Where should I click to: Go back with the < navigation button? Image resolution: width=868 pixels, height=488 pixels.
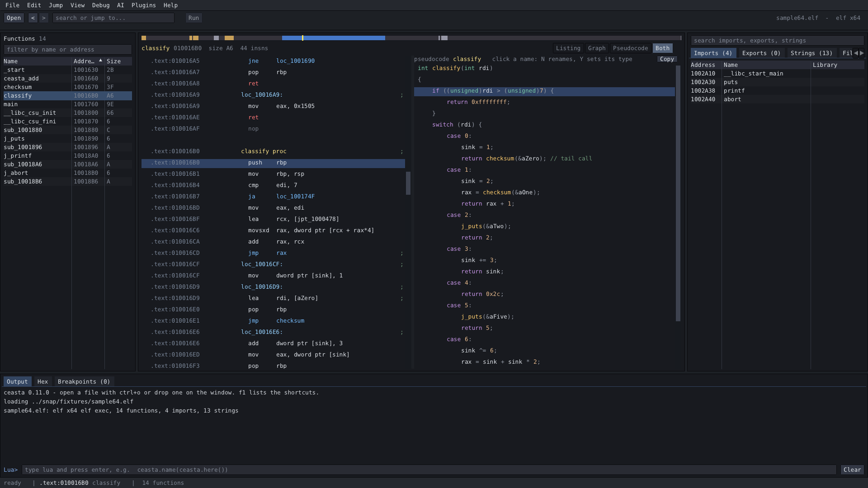click(x=33, y=18)
